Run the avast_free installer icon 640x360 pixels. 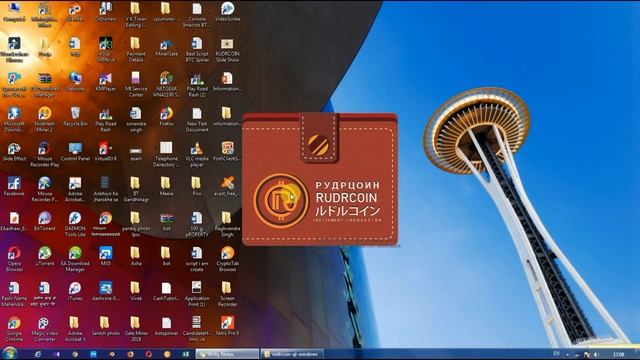click(x=227, y=187)
